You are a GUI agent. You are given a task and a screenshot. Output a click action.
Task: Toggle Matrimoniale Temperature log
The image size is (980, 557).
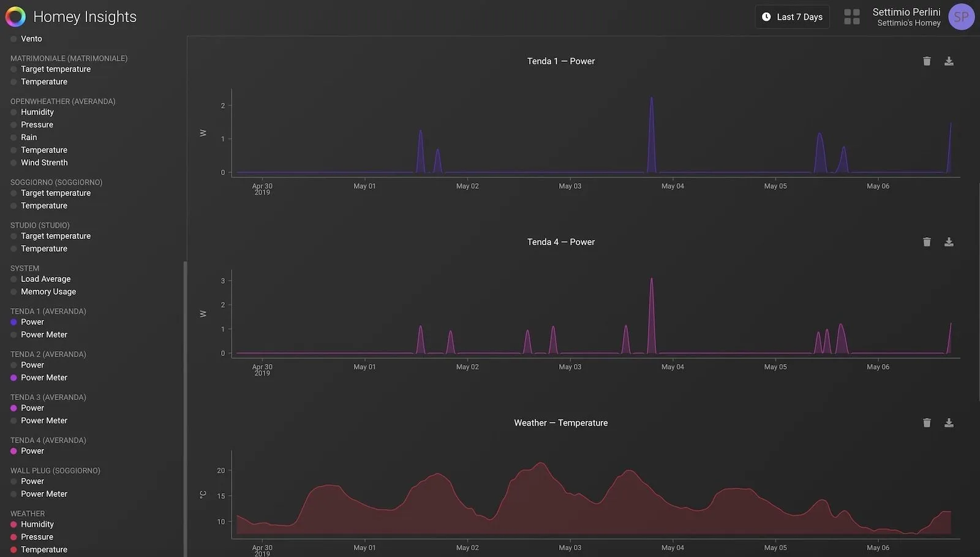pos(39,81)
